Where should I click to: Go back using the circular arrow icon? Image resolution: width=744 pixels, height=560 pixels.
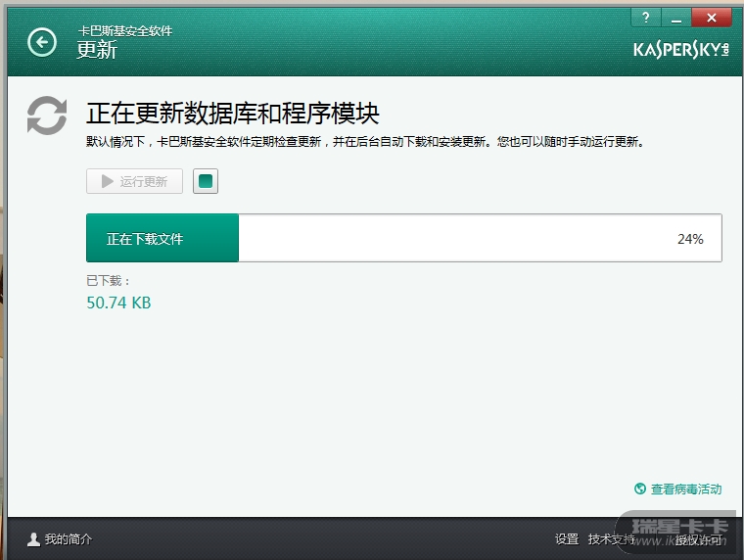point(42,42)
